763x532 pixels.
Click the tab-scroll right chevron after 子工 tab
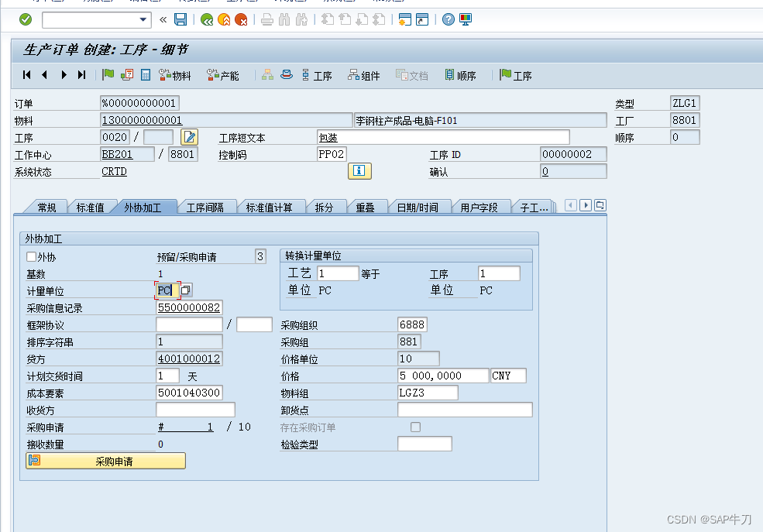pyautogui.click(x=585, y=205)
